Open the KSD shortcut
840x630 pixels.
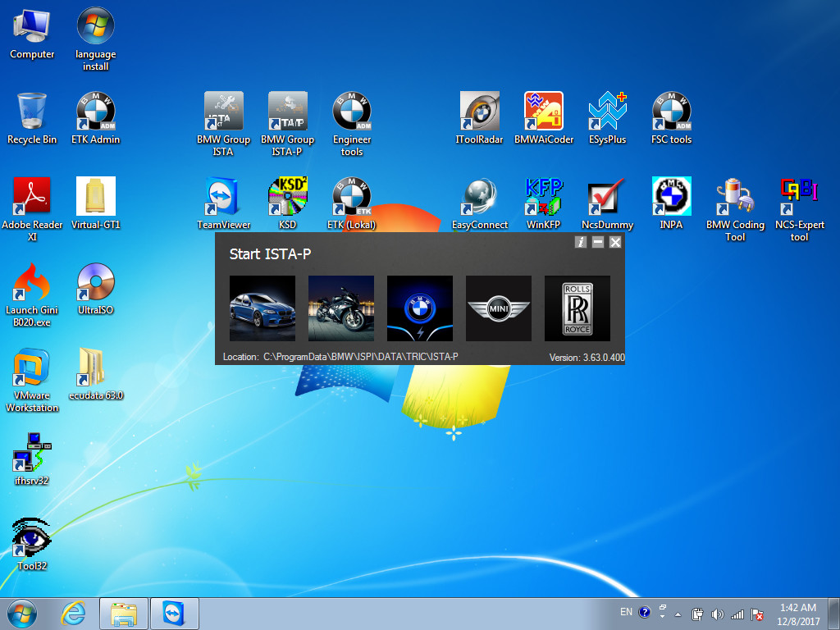tap(288, 203)
